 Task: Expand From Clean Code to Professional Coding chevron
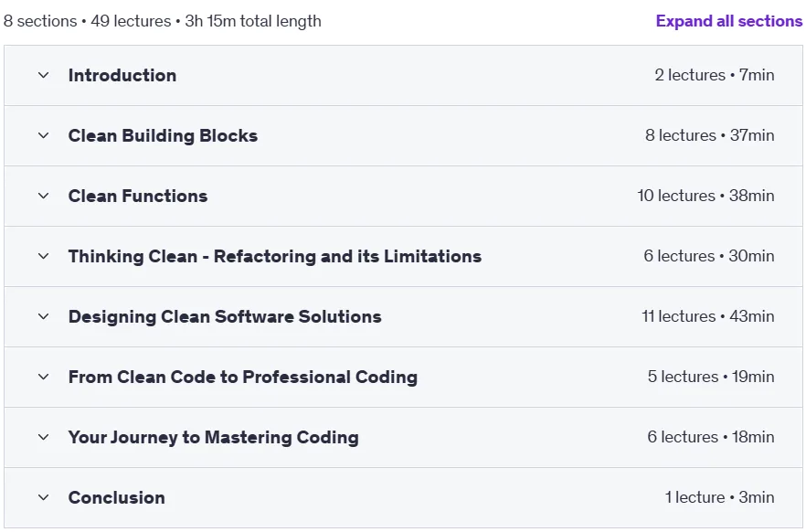44,377
